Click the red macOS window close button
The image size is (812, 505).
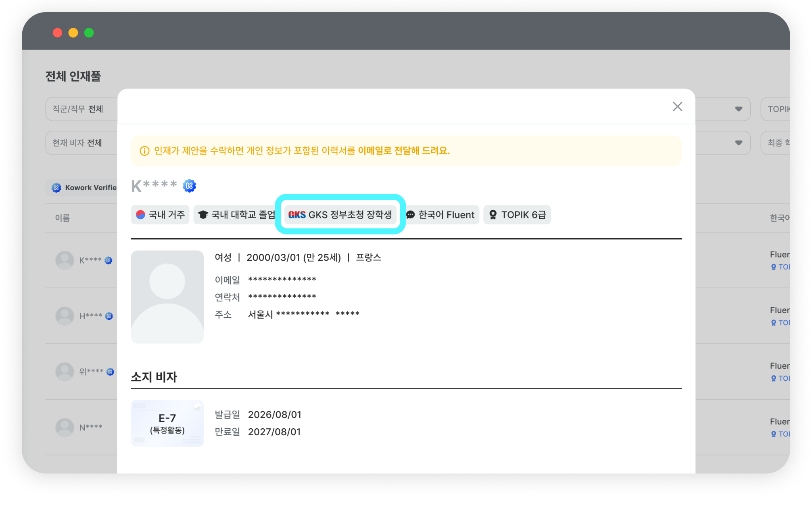pos(57,33)
